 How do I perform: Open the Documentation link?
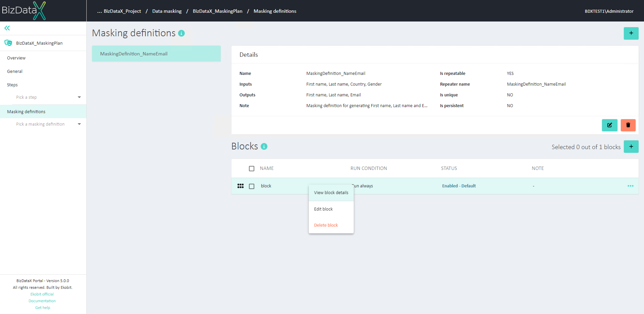click(x=42, y=301)
